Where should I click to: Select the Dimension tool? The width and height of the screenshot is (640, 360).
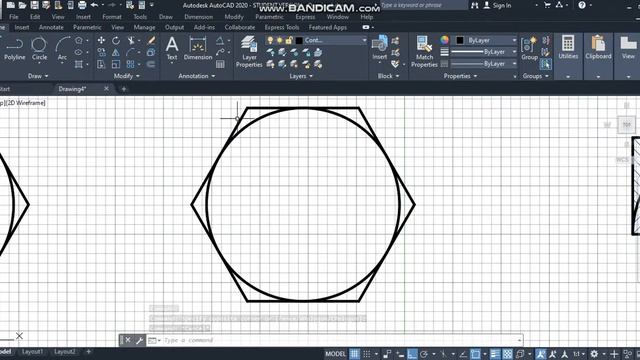198,48
